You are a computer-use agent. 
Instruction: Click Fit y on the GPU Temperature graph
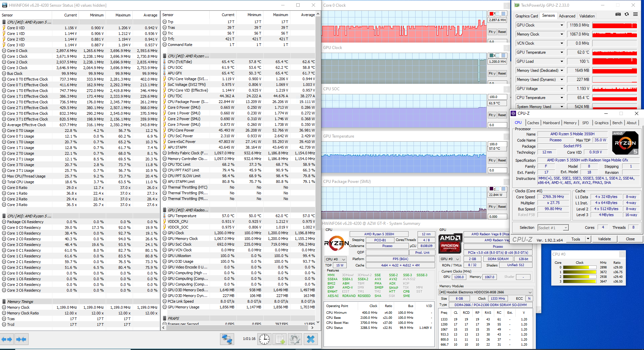click(x=492, y=160)
